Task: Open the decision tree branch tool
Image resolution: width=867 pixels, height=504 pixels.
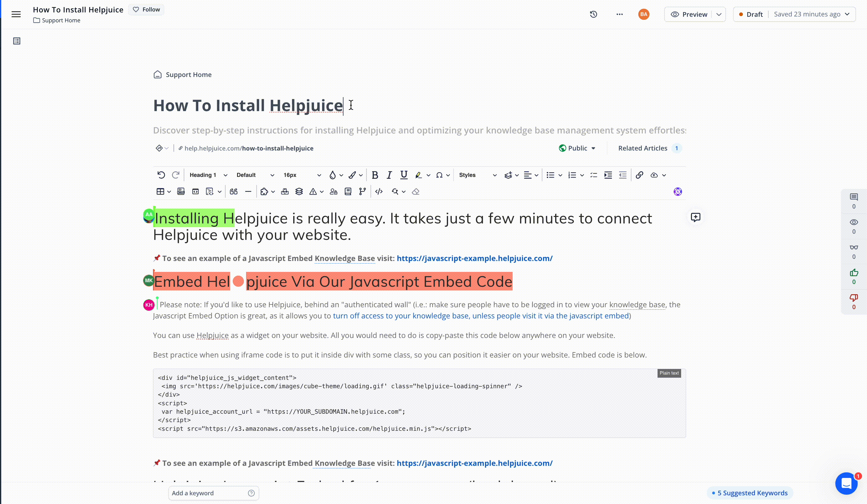Action: (362, 191)
